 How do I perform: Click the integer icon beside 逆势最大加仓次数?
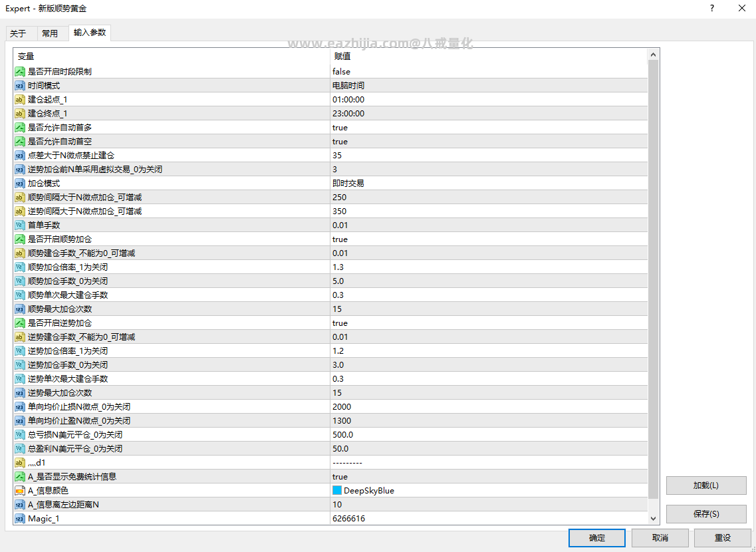[x=20, y=394]
